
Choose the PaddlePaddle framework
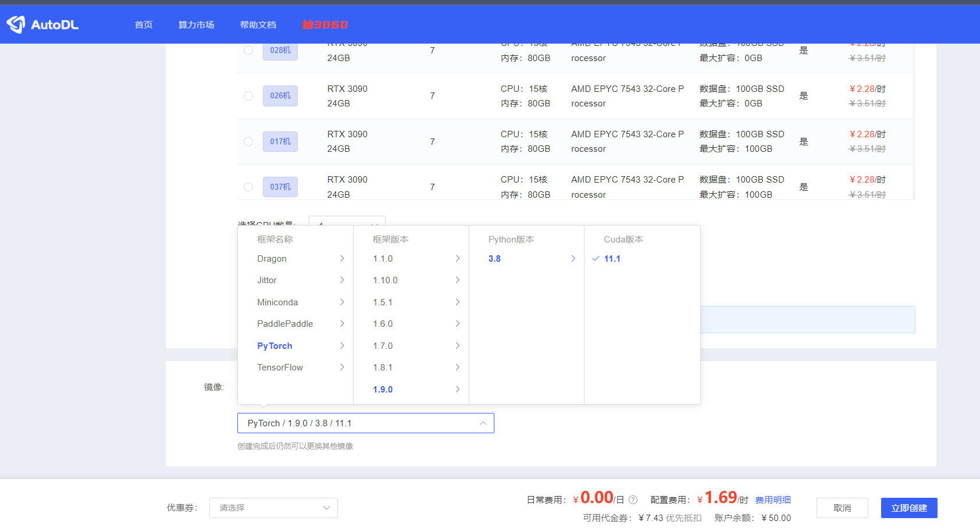[x=285, y=324]
